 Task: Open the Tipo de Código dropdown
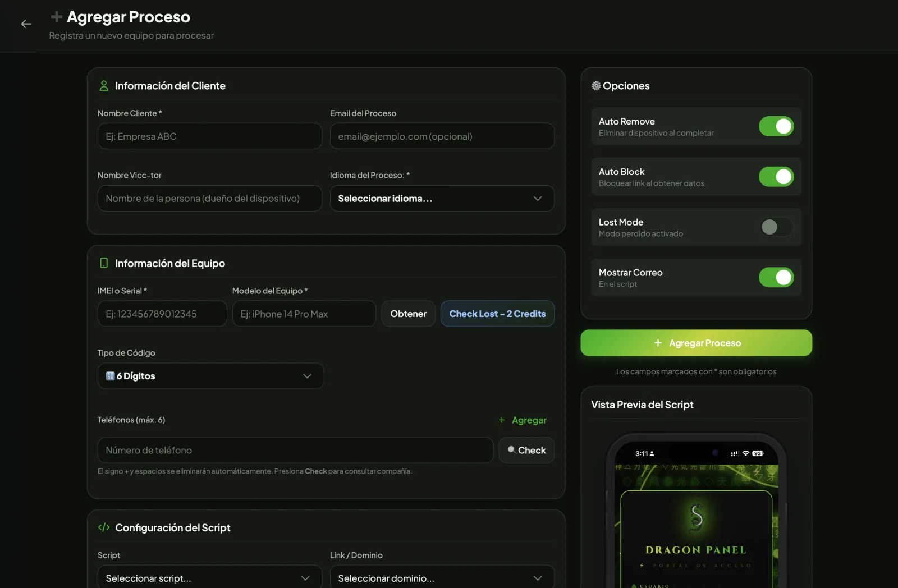click(x=210, y=376)
